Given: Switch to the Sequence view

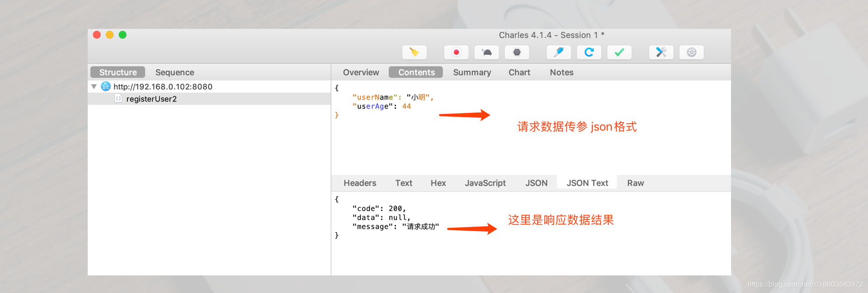Looking at the screenshot, I should point(175,72).
